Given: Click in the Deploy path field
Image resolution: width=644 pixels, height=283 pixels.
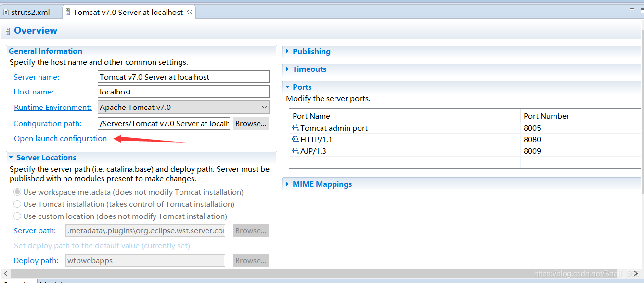Looking at the screenshot, I should click(x=145, y=260).
